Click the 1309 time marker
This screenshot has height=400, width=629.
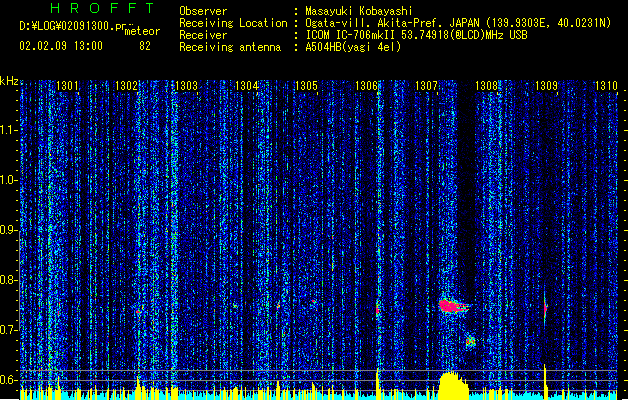point(546,86)
